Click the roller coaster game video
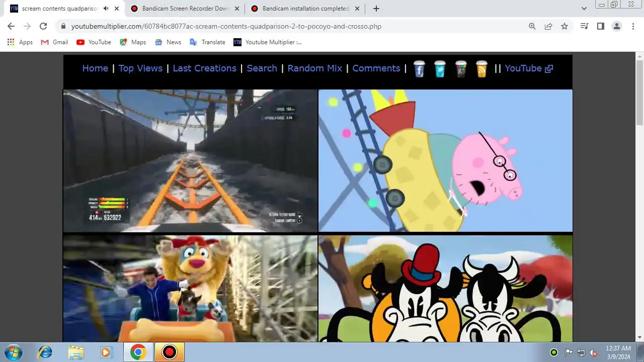 tap(190, 160)
